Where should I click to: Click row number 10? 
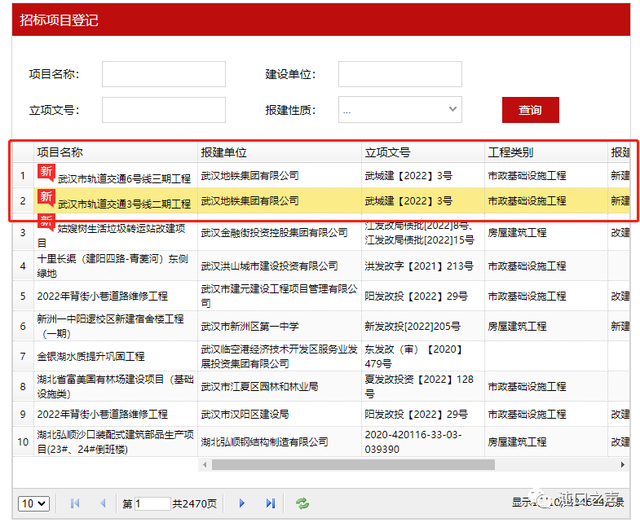23,442
